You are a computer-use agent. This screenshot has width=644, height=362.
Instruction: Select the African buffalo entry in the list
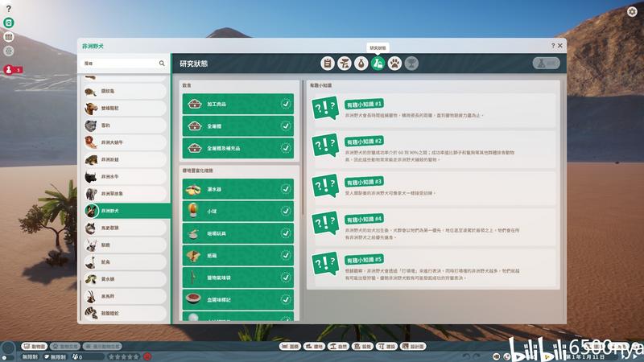(x=125, y=176)
